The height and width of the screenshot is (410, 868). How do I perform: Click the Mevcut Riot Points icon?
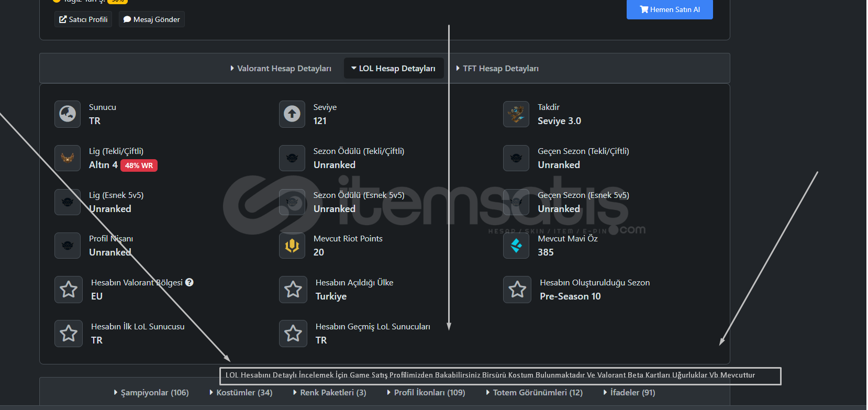(x=292, y=245)
